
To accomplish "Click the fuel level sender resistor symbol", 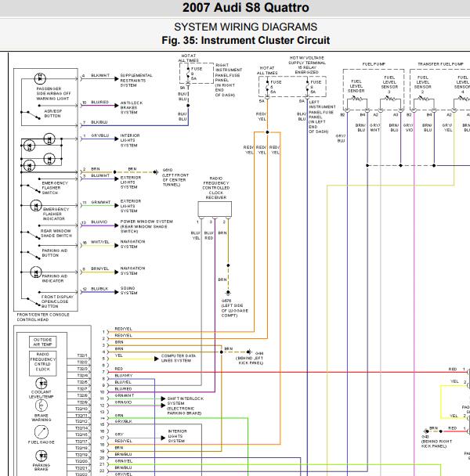I will coord(357,99).
